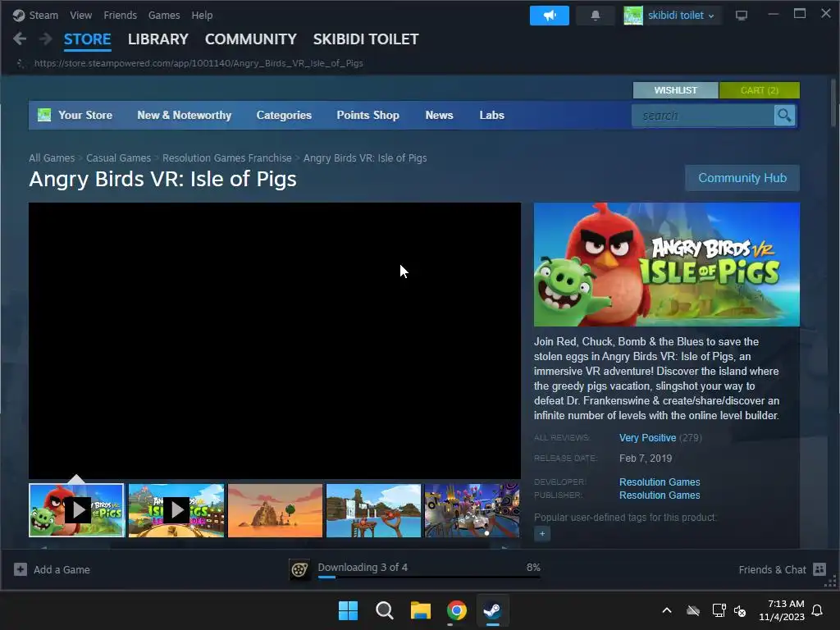Open the Friends & Chat grid icon

[819, 569]
